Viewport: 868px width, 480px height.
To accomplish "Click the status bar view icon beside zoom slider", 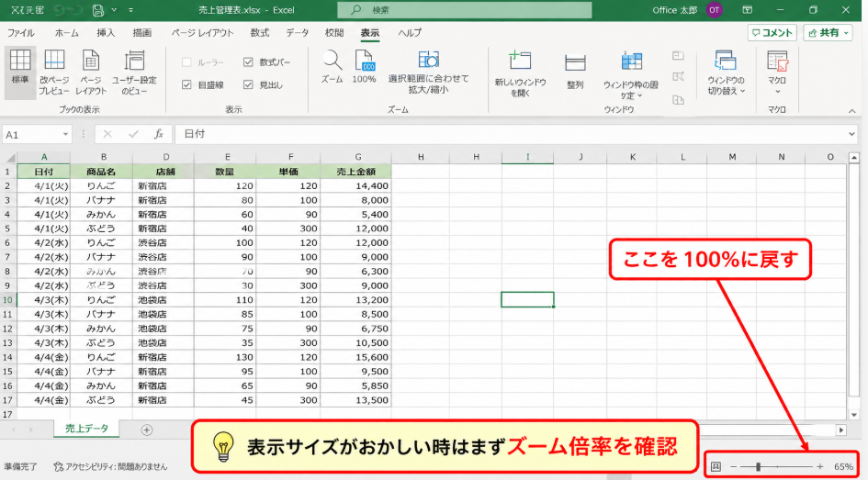I will pyautogui.click(x=716, y=467).
